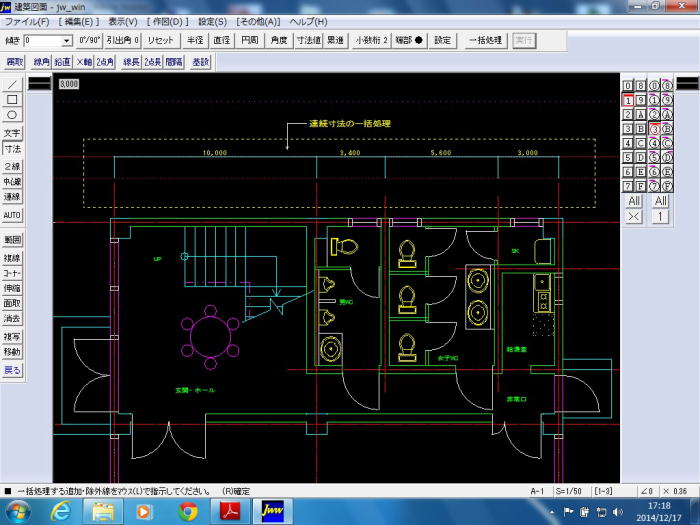700x525 pixels.
Task: Click the line color swatch above the layer bar
Action: (688, 83)
